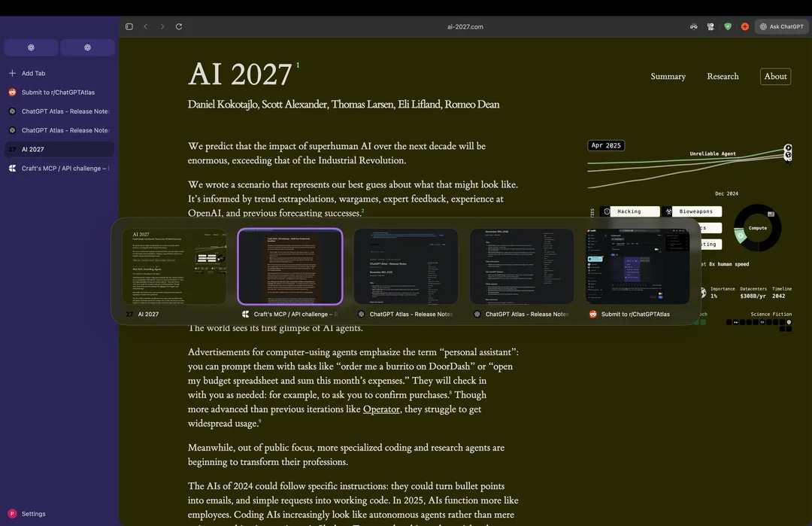Pick the highlighted Craft's MCP thumbnail in switcher
The width and height of the screenshot is (812, 526).
point(290,266)
